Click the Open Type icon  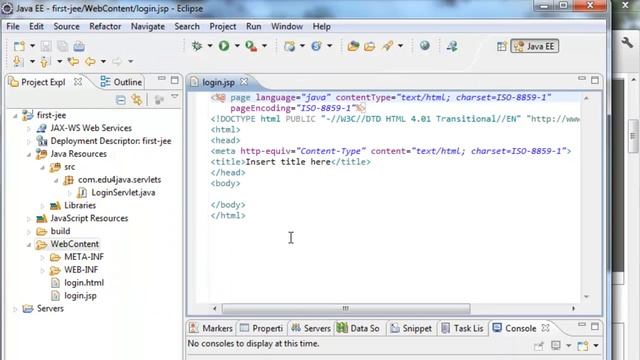click(353, 46)
